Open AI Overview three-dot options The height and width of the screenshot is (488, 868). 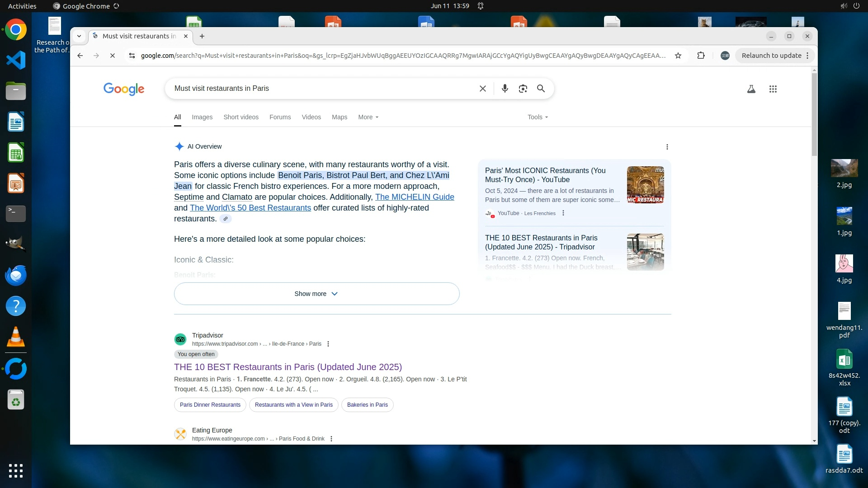tap(667, 146)
